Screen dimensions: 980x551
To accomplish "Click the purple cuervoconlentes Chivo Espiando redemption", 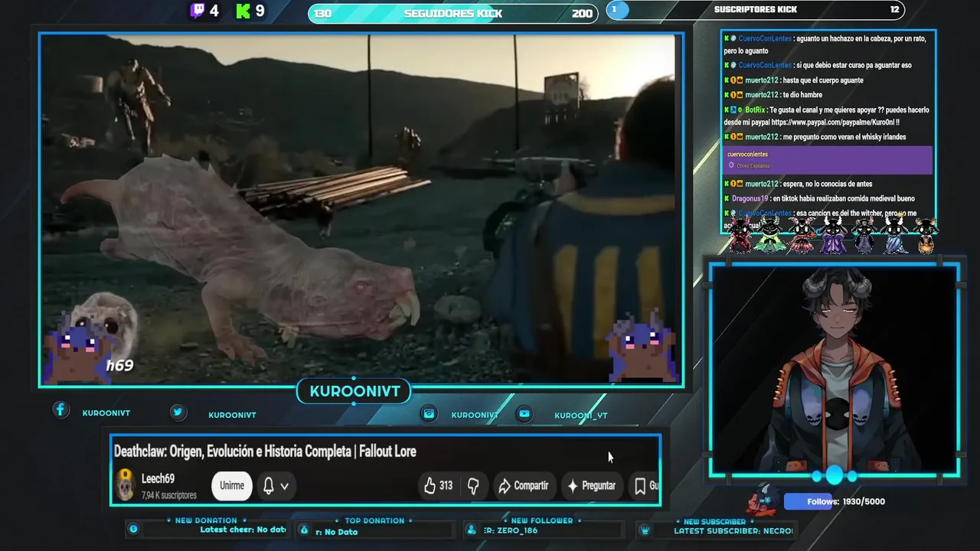I will (x=828, y=160).
